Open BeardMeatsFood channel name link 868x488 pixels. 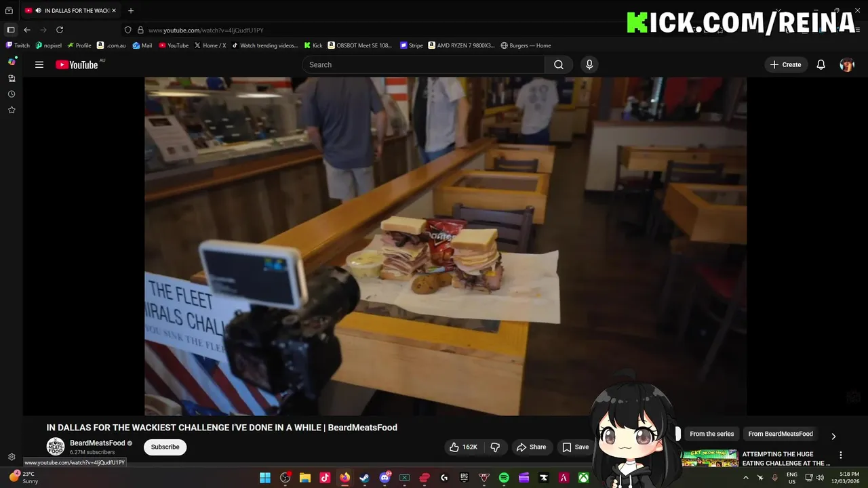coord(98,443)
